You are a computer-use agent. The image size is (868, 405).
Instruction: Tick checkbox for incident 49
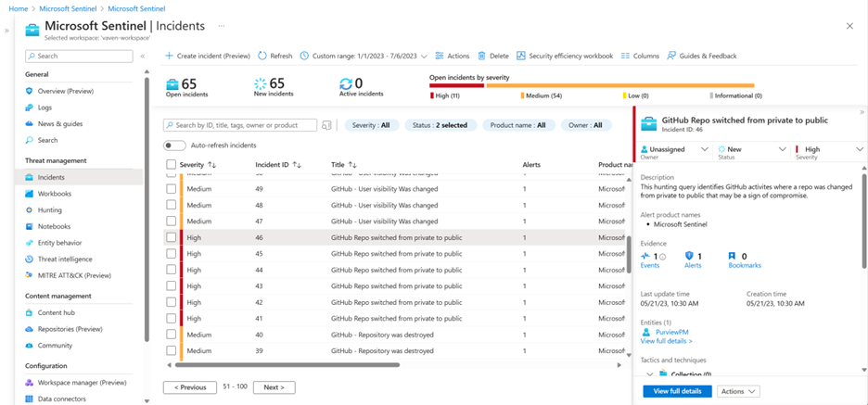[171, 189]
